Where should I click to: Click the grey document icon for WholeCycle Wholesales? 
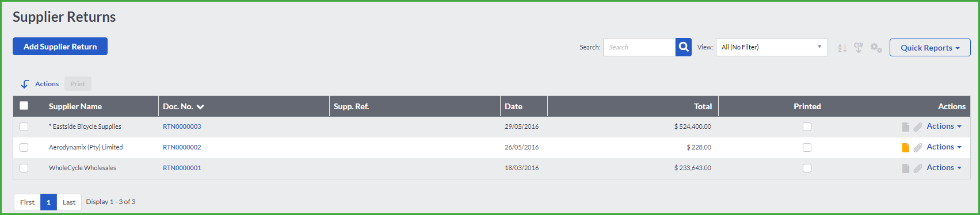[x=906, y=168]
